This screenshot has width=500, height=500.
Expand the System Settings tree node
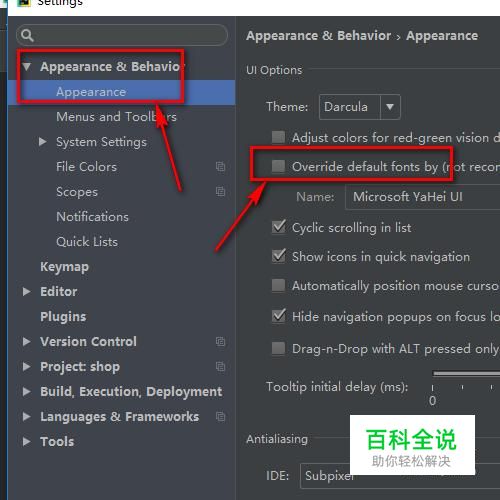[42, 142]
